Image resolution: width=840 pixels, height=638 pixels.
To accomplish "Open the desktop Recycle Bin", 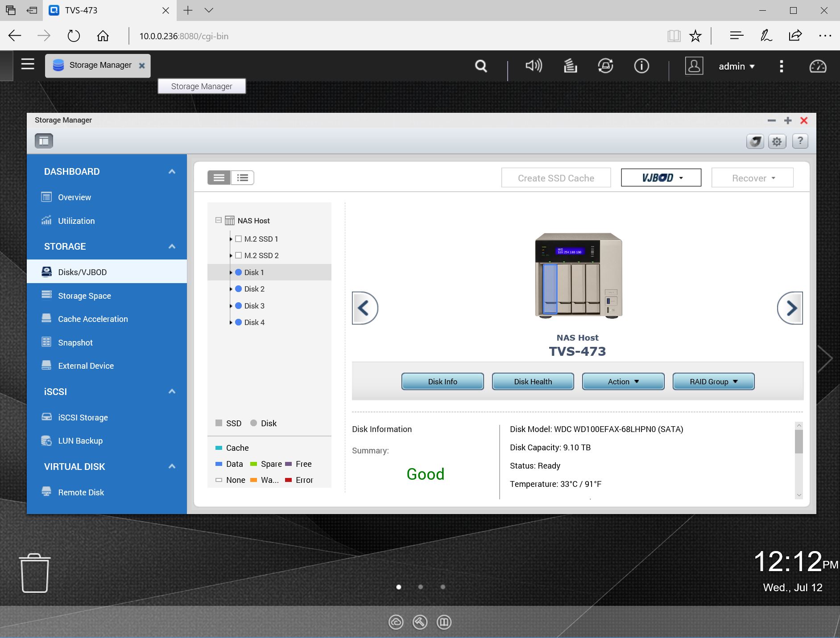I will point(35,573).
